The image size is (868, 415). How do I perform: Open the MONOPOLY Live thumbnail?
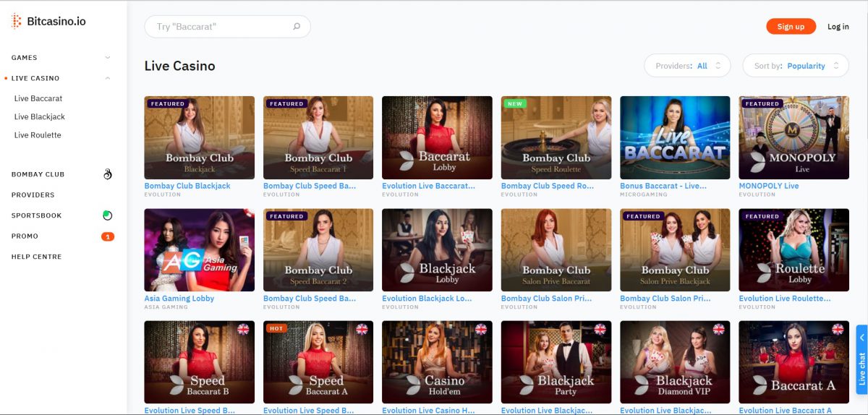(794, 137)
